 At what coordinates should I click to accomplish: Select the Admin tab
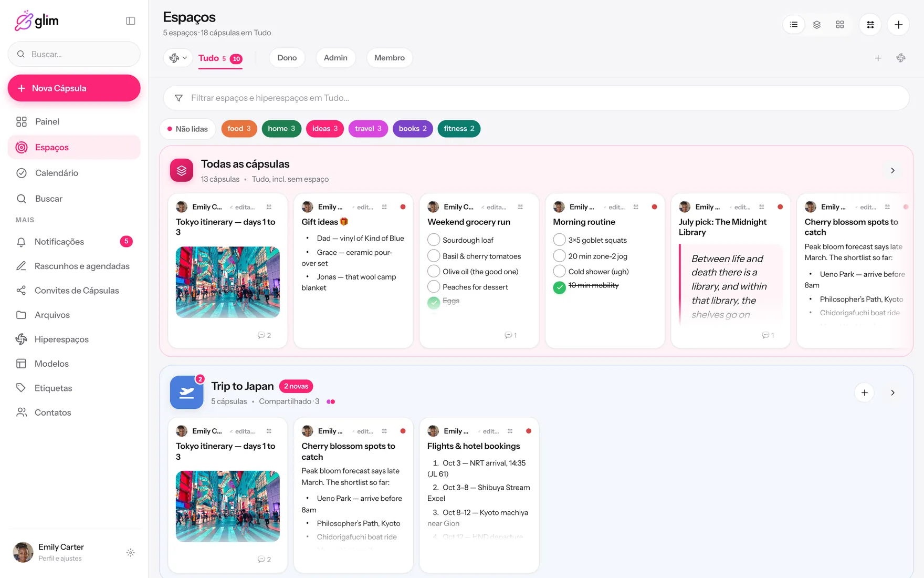pyautogui.click(x=335, y=58)
